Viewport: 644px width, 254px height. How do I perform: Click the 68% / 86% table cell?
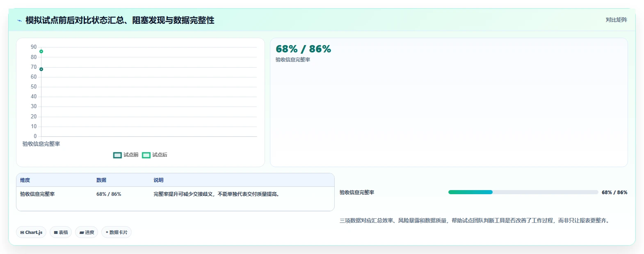(109, 194)
